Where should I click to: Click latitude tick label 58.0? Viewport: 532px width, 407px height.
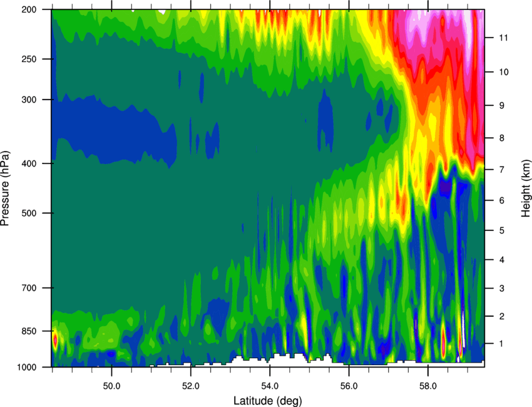[x=428, y=386]
